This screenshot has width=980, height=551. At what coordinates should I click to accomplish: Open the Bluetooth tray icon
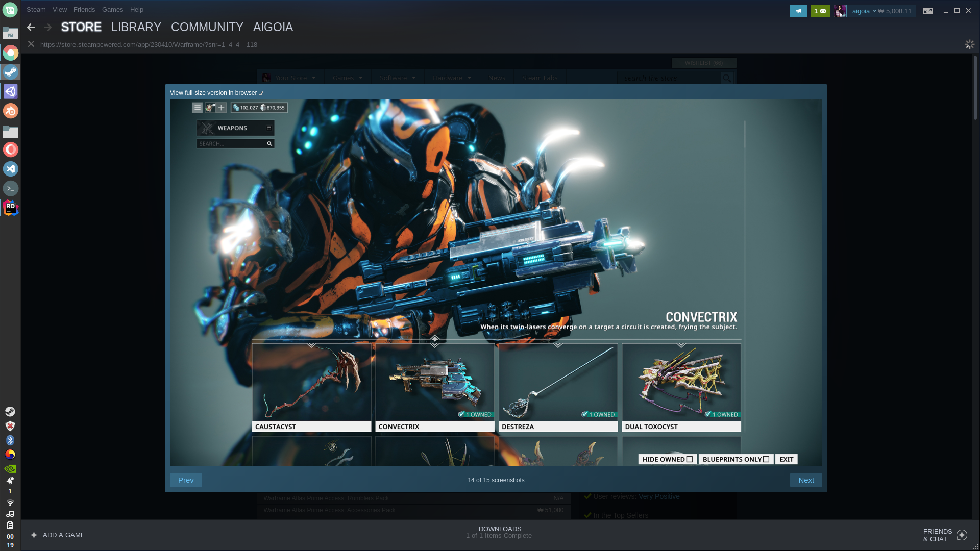(10, 440)
